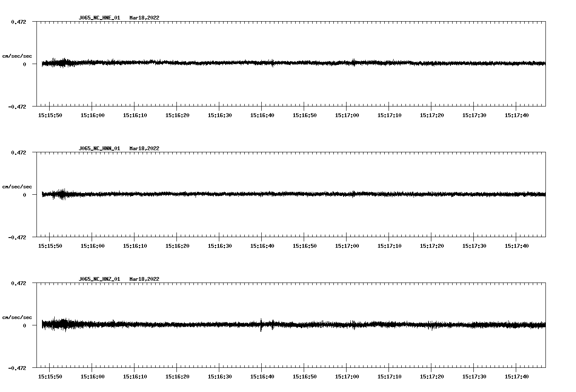The image size is (576, 392).
Task: Pick 15:17:20 time label under HNZ plot
Action: pos(432,377)
